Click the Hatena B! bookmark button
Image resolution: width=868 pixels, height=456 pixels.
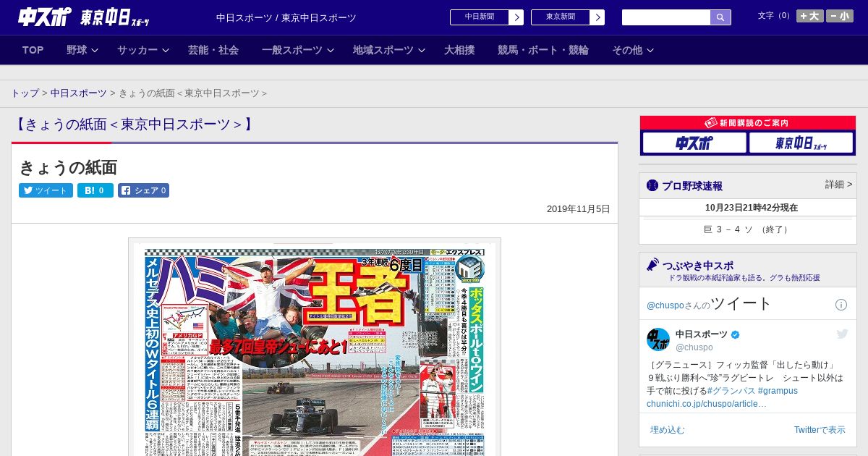(95, 190)
